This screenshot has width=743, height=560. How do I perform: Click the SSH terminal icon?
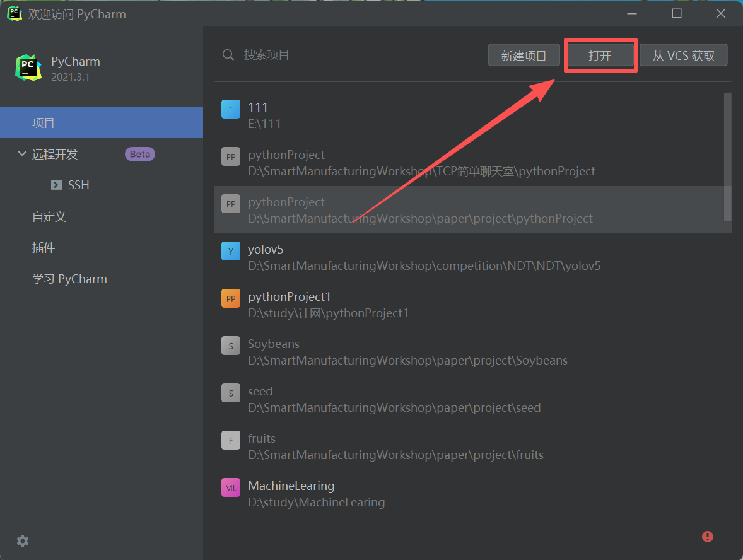57,185
